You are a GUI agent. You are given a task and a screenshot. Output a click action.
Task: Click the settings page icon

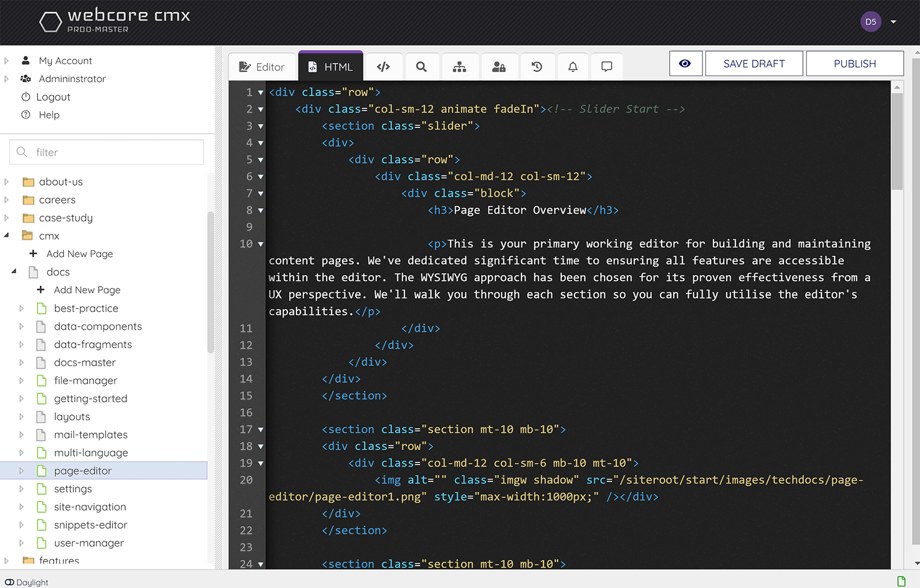42,489
